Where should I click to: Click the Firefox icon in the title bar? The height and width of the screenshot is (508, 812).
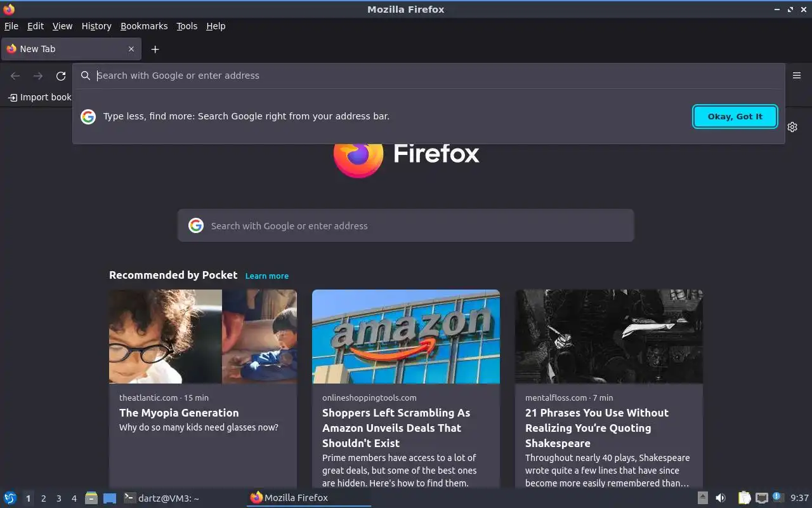(9, 9)
